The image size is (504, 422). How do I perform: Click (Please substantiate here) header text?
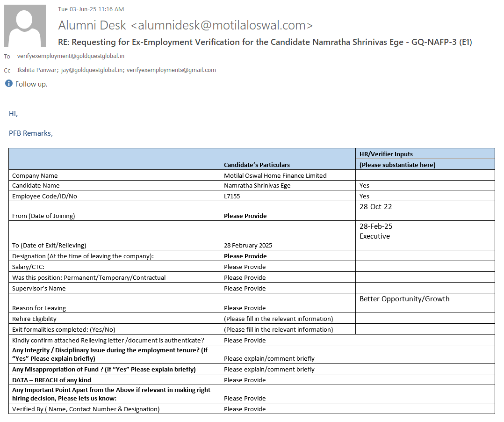pos(397,165)
